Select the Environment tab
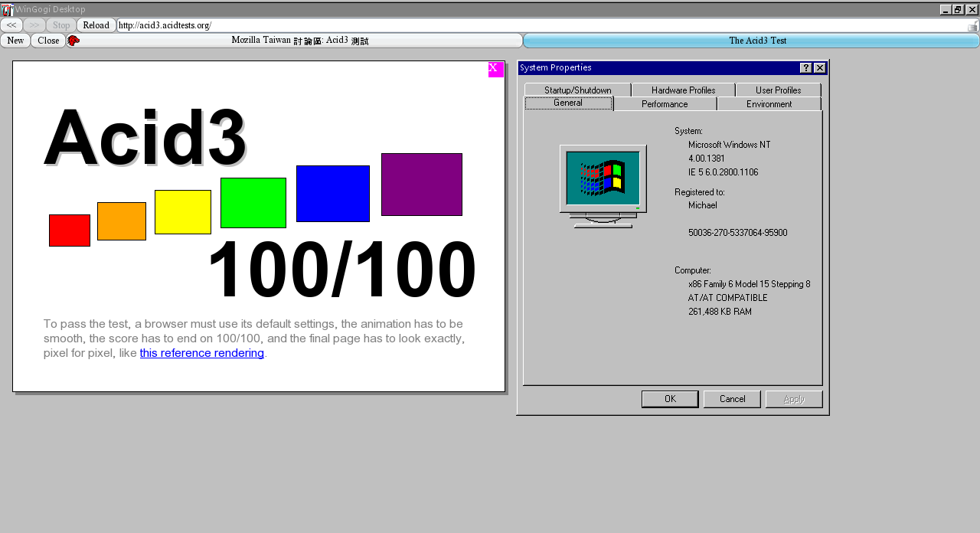The height and width of the screenshot is (533, 980). (769, 104)
